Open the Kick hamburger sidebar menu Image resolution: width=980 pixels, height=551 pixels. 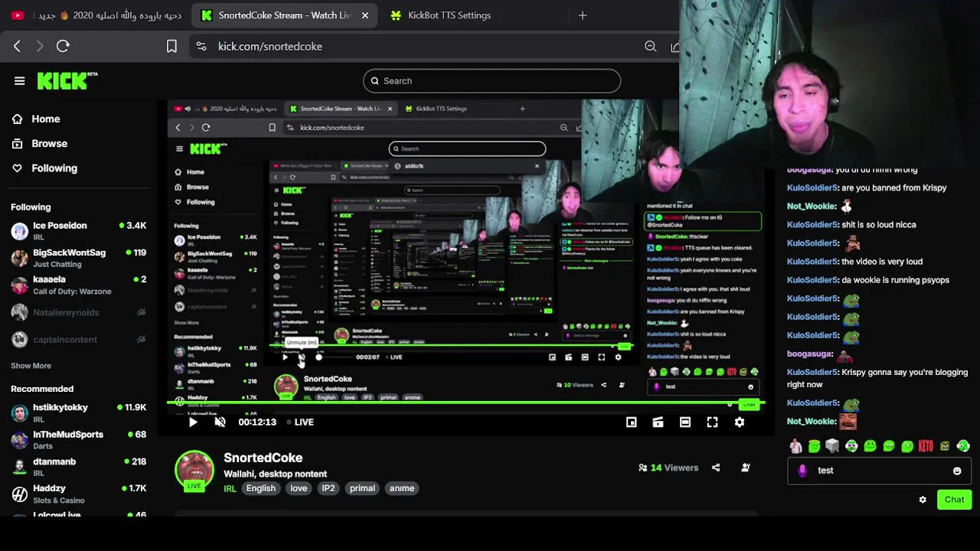(x=20, y=80)
